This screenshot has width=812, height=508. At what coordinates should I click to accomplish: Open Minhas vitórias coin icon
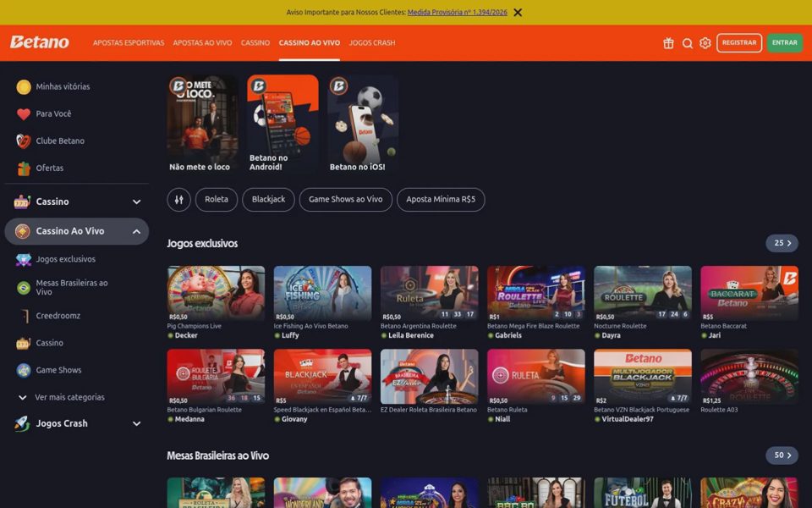[x=24, y=86]
